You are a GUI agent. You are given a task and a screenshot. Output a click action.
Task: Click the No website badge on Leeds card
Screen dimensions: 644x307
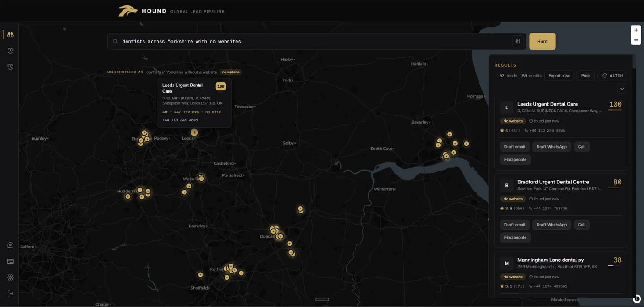coord(513,121)
